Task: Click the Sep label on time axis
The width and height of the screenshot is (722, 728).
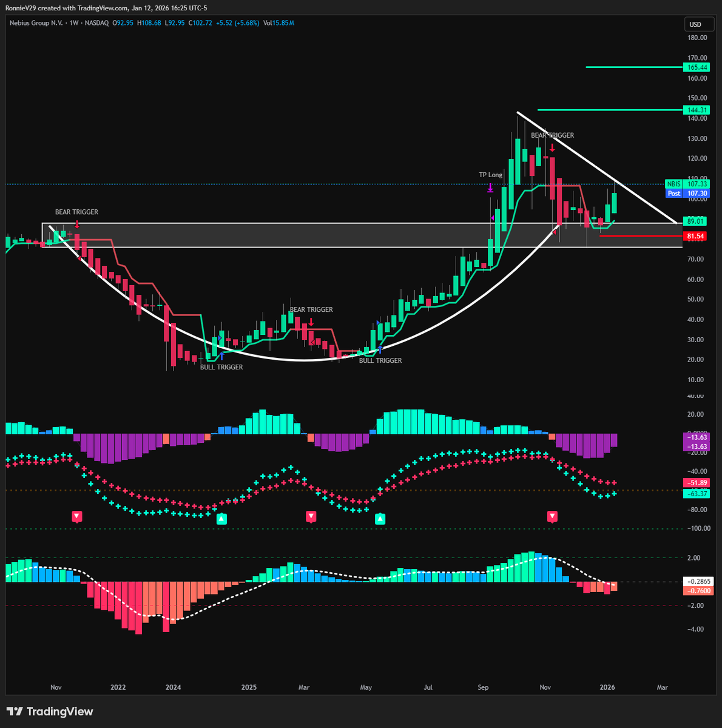Action: click(483, 687)
